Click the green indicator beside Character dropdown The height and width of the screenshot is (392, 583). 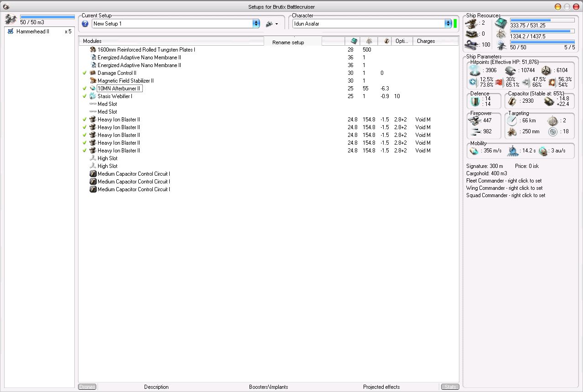(455, 24)
